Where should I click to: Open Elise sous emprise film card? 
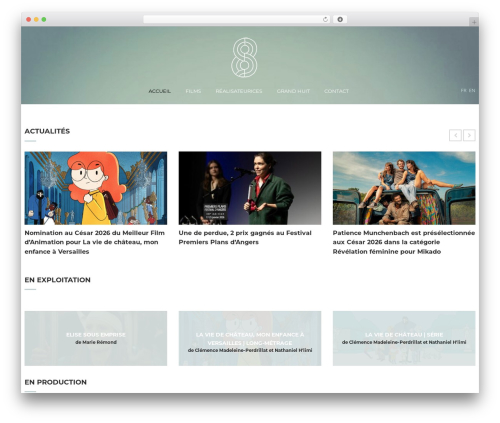click(96, 338)
